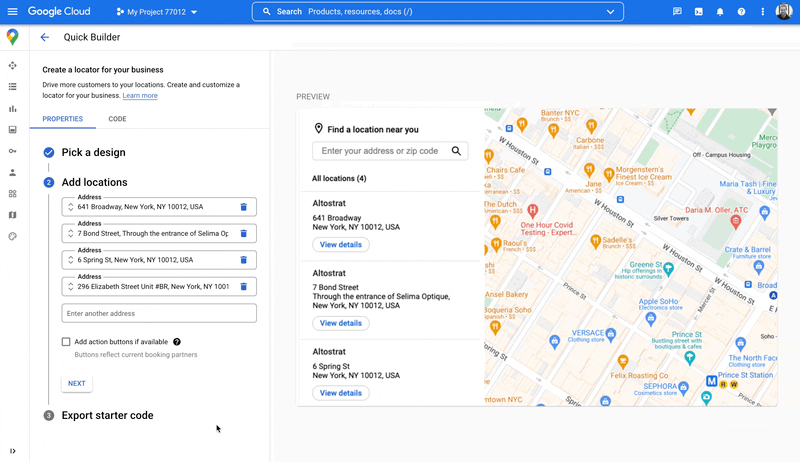Enable Add action buttons if available

pyautogui.click(x=66, y=342)
